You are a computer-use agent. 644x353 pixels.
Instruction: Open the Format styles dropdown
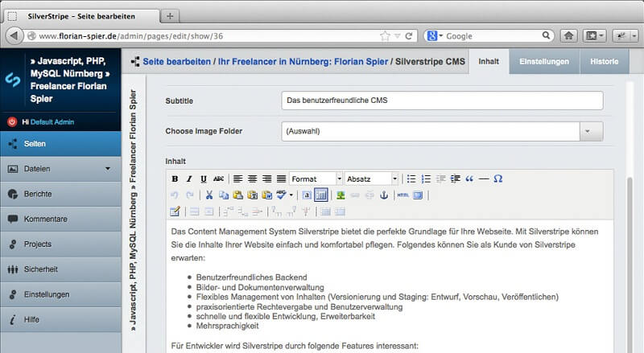(x=316, y=179)
